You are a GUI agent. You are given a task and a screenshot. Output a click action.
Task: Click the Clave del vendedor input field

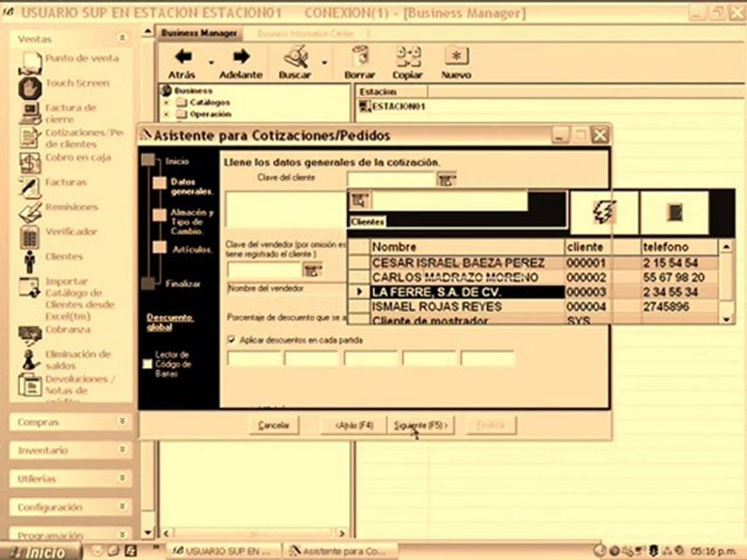(265, 271)
